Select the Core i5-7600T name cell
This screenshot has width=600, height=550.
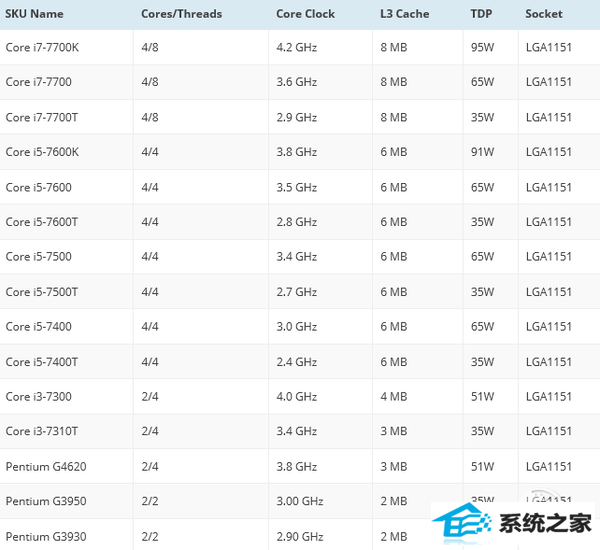click(x=41, y=222)
